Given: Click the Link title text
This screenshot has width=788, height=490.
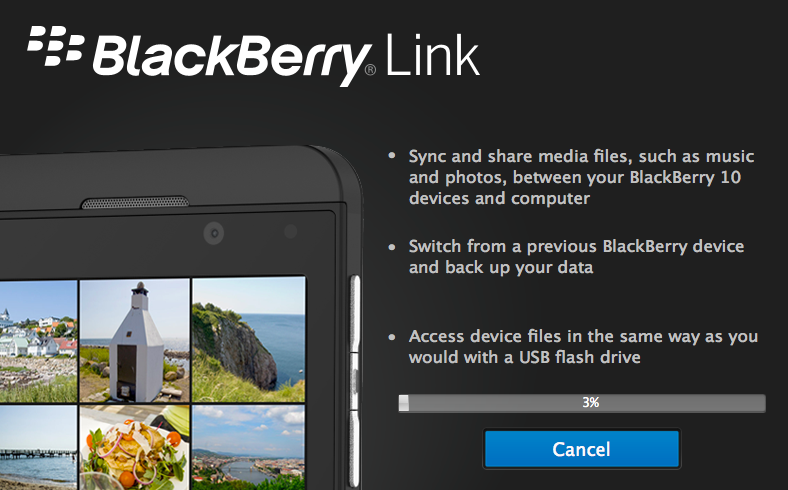Looking at the screenshot, I should point(432,55).
